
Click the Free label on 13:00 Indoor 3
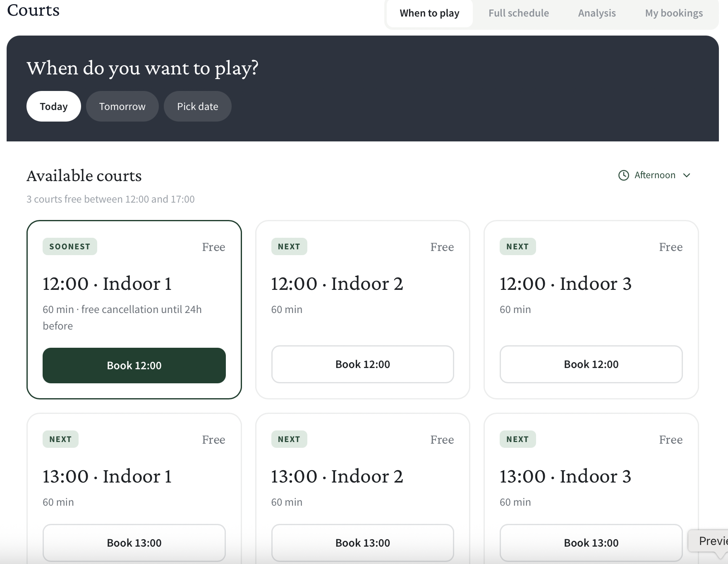click(x=671, y=440)
